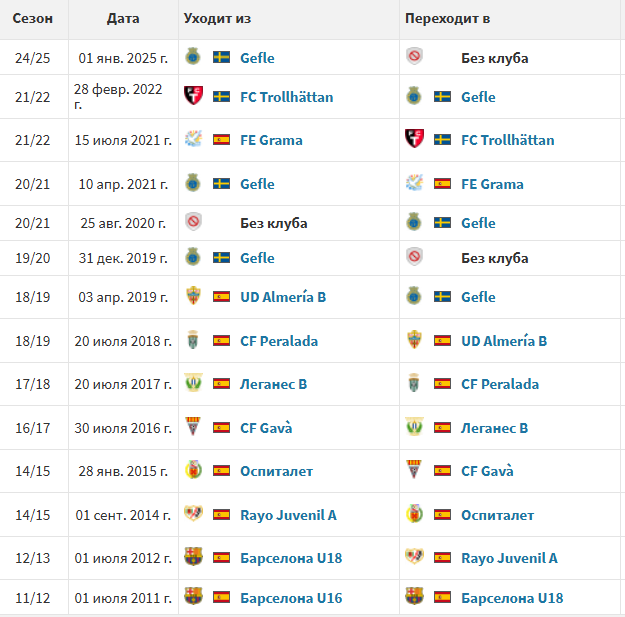Open the CF Peralada link in the Уходит из column
The image size is (625, 617).
pyautogui.click(x=279, y=341)
